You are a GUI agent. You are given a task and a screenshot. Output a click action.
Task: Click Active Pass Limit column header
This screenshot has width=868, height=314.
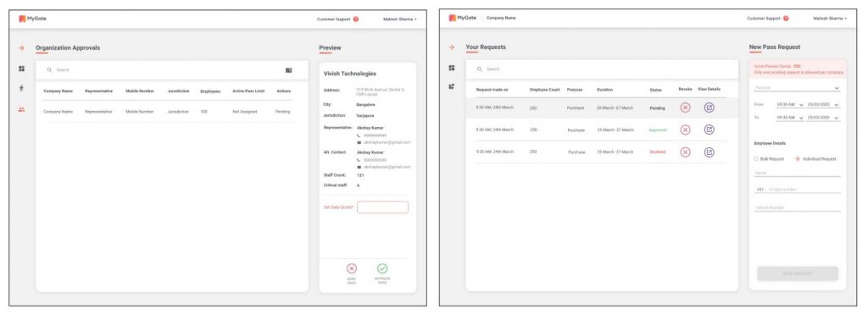pos(248,91)
